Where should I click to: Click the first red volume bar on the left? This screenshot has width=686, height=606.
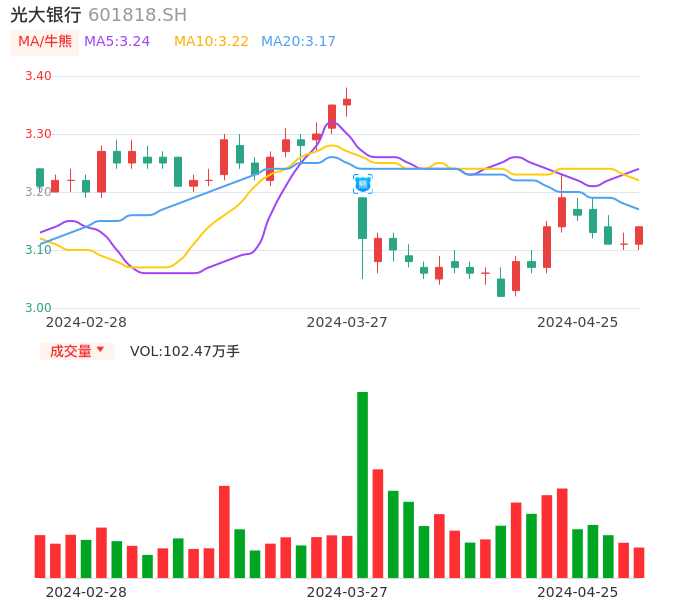(40, 556)
